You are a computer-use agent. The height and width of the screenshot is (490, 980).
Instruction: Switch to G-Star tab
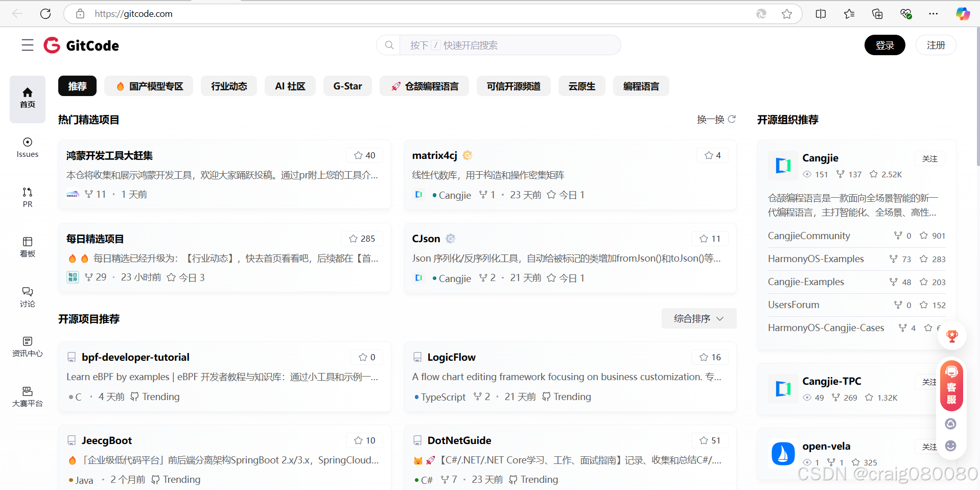point(347,86)
